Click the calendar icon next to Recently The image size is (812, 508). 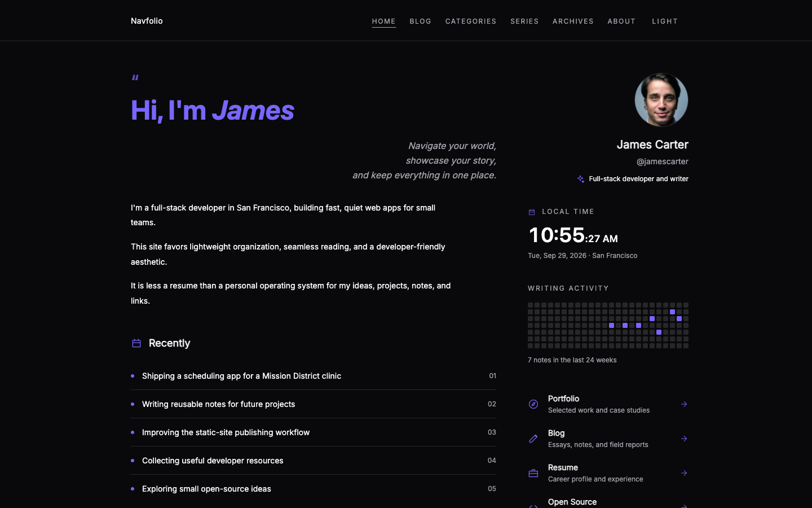click(136, 343)
